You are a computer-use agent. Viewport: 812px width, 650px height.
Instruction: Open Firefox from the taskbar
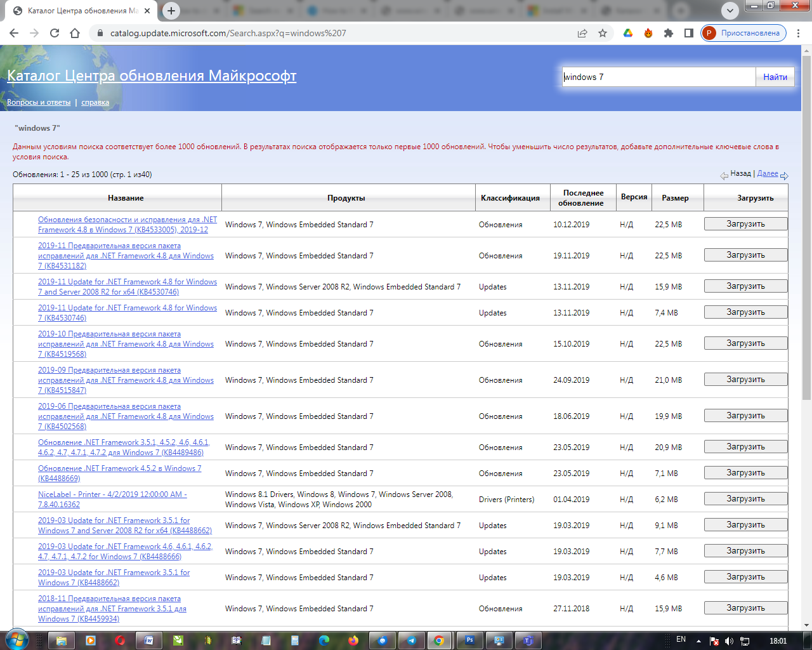click(353, 640)
